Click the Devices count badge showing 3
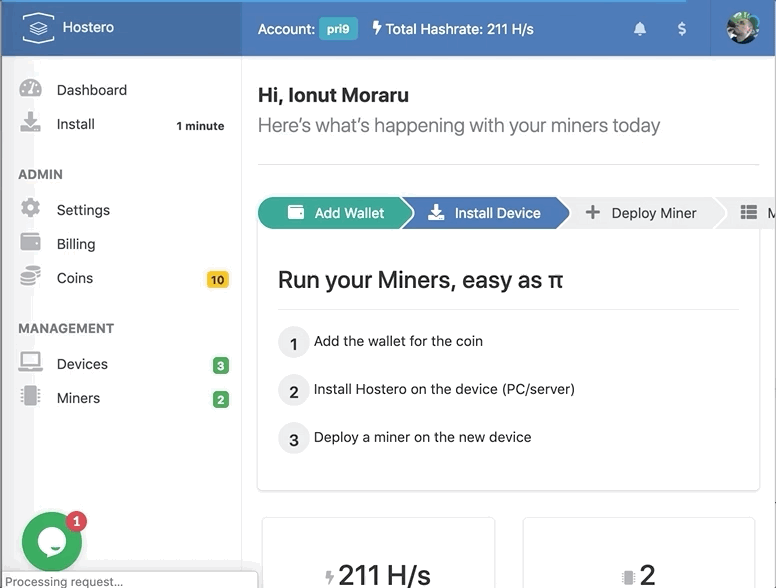Screen dimensions: 776x588 [221, 365]
